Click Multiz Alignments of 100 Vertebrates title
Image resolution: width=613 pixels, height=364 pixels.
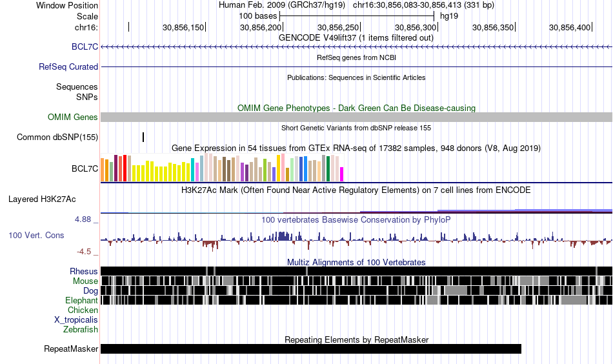[356, 262]
